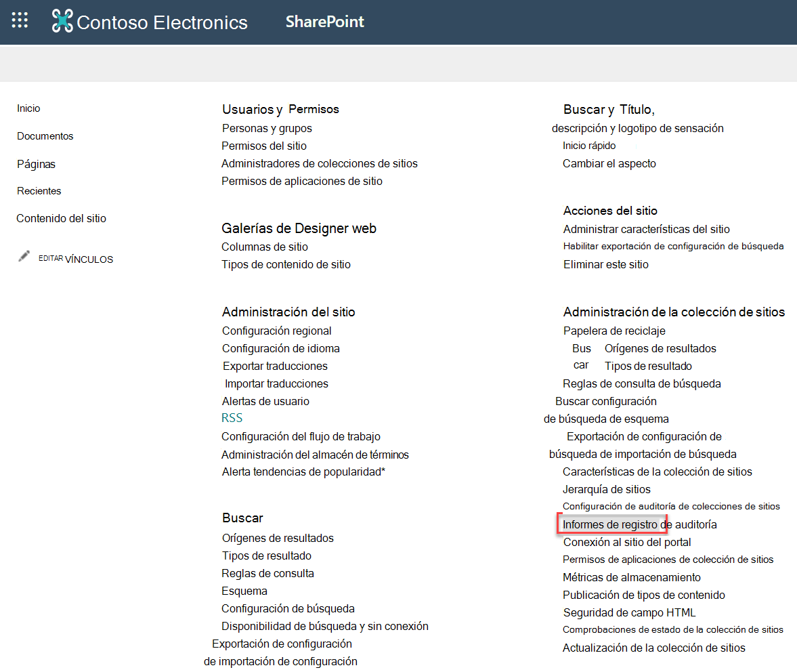
Task: Open Recientes in left navigation
Action: [x=39, y=191]
